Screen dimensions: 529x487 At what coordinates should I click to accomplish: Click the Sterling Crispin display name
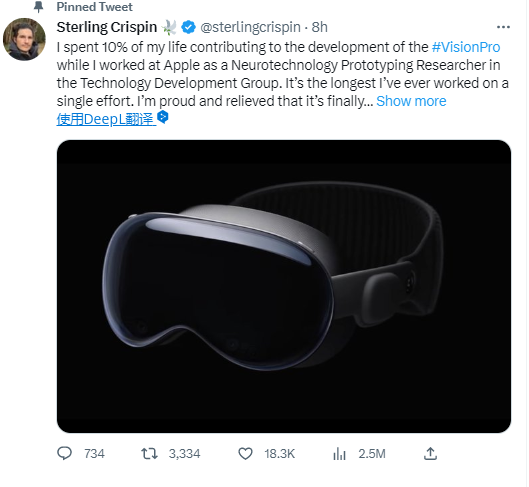107,27
